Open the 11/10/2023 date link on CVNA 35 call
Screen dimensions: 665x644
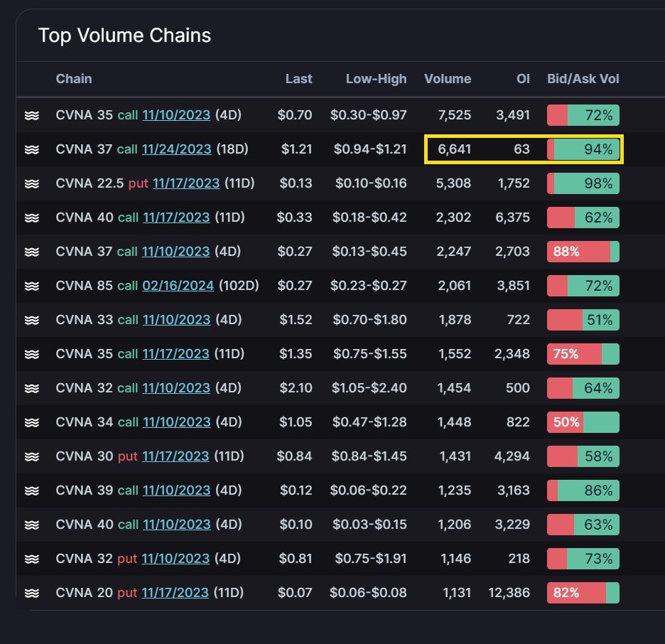pyautogui.click(x=176, y=115)
